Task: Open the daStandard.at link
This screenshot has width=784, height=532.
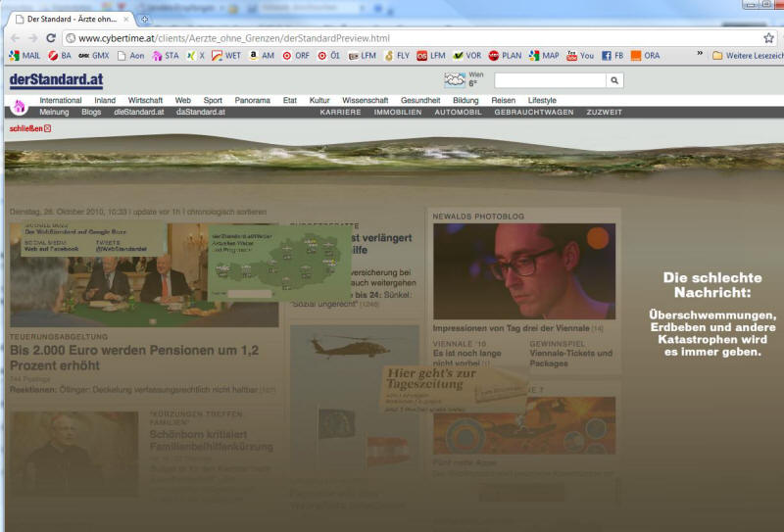Action: [201, 112]
